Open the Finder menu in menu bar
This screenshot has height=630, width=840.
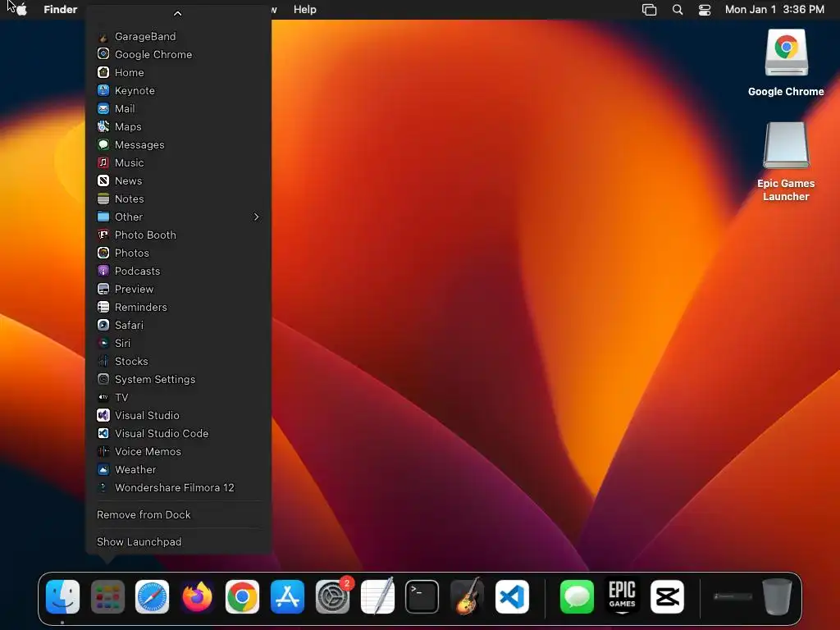(61, 10)
